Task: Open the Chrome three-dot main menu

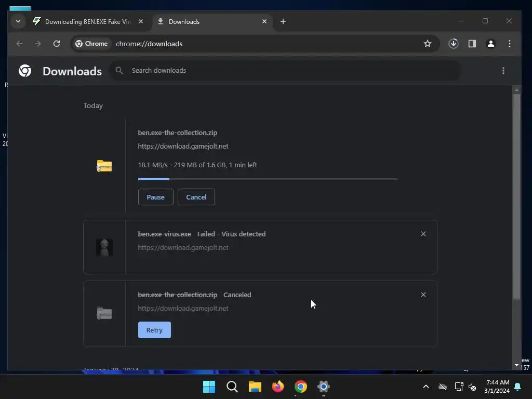Action: pos(509,44)
